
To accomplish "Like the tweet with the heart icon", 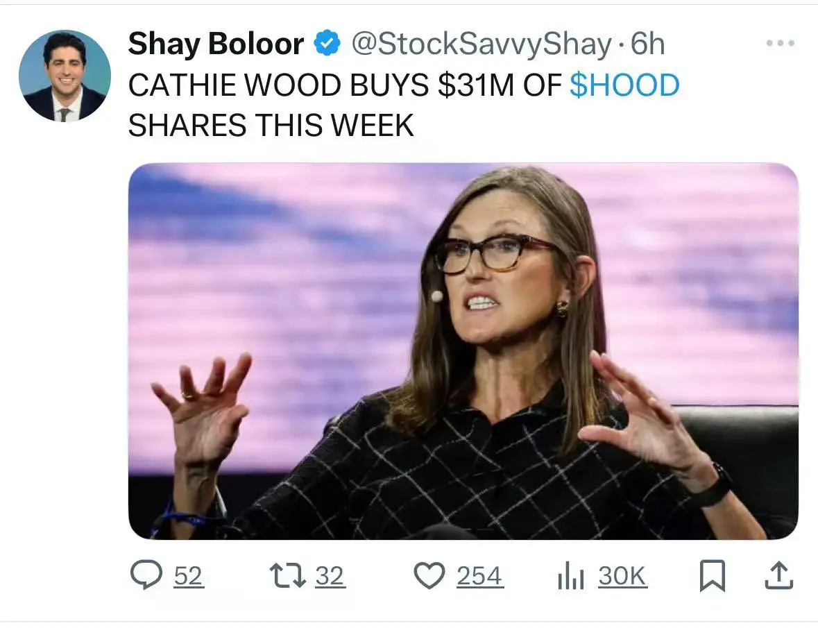I will [429, 575].
